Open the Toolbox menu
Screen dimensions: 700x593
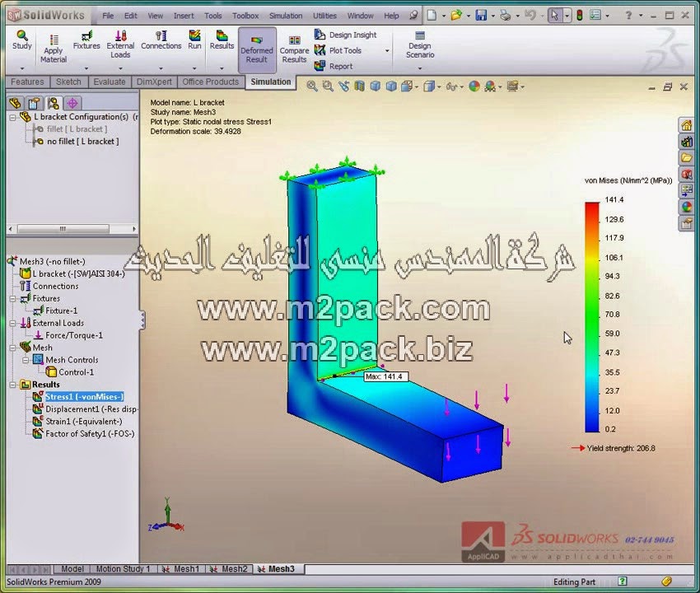point(245,16)
